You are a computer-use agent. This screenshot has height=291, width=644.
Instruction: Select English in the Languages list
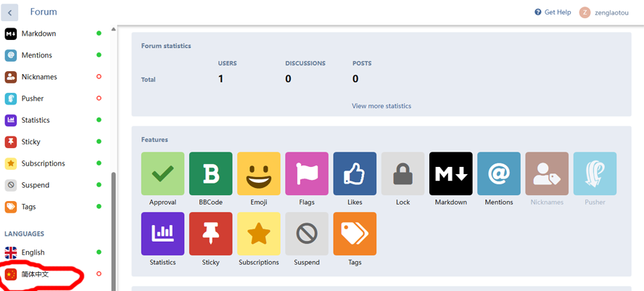tap(33, 253)
